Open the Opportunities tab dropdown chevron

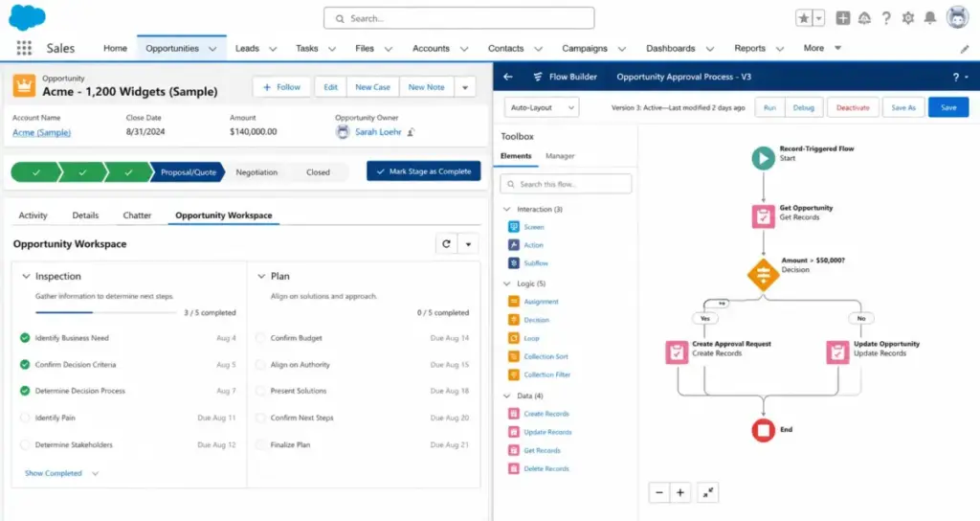tap(212, 49)
